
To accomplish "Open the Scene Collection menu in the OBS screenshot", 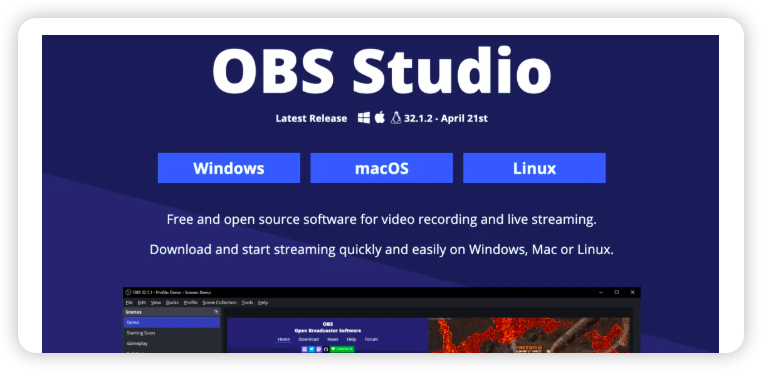I will click(x=220, y=302).
